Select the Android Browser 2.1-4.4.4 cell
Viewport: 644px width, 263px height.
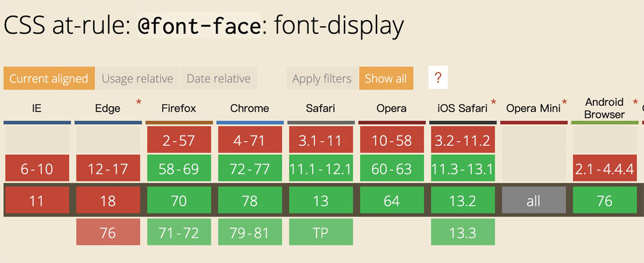[x=605, y=168]
